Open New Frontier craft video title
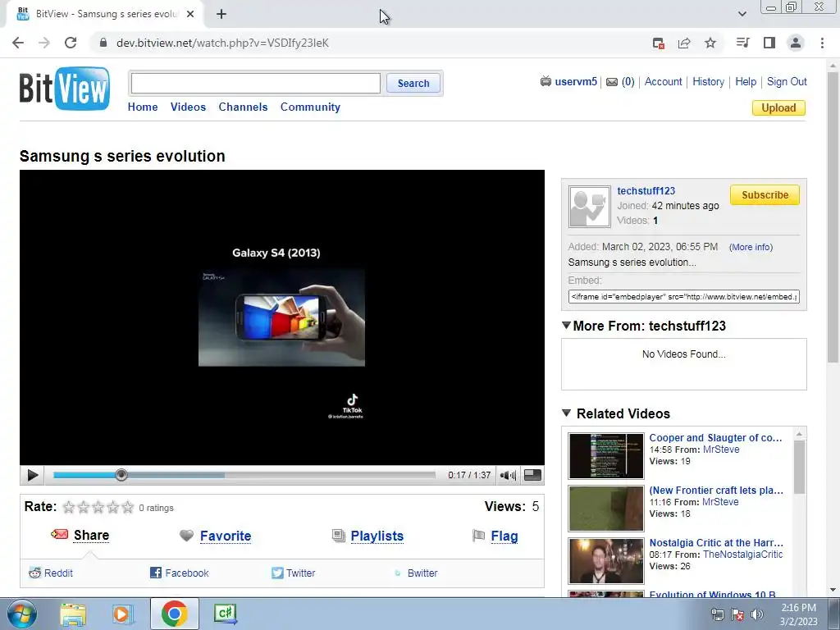The height and width of the screenshot is (630, 840). coord(716,491)
